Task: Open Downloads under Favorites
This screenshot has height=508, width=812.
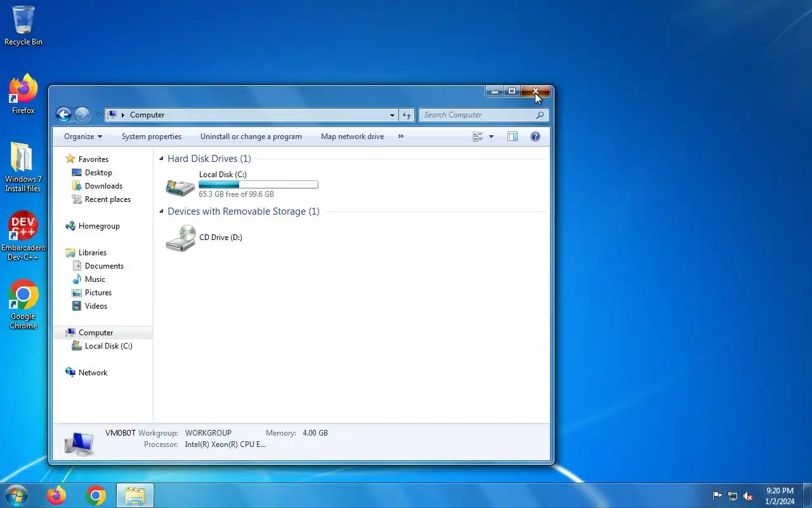Action: (x=103, y=186)
